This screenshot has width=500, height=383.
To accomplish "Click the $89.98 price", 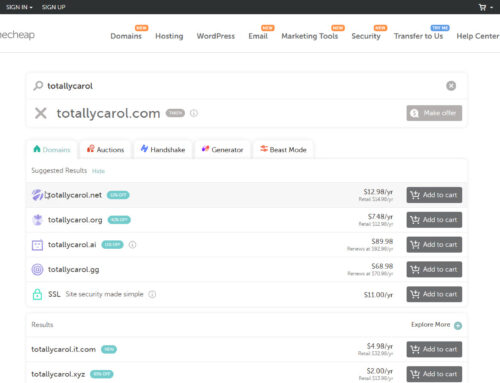I will coord(382,241).
